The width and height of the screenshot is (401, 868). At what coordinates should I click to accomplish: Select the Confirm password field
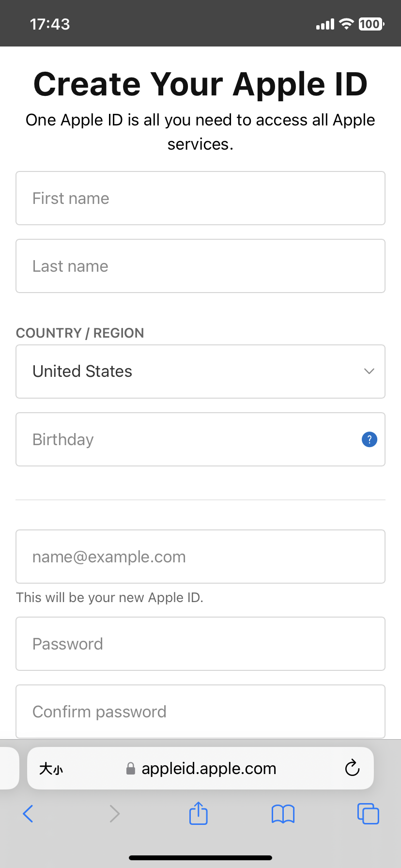[200, 712]
